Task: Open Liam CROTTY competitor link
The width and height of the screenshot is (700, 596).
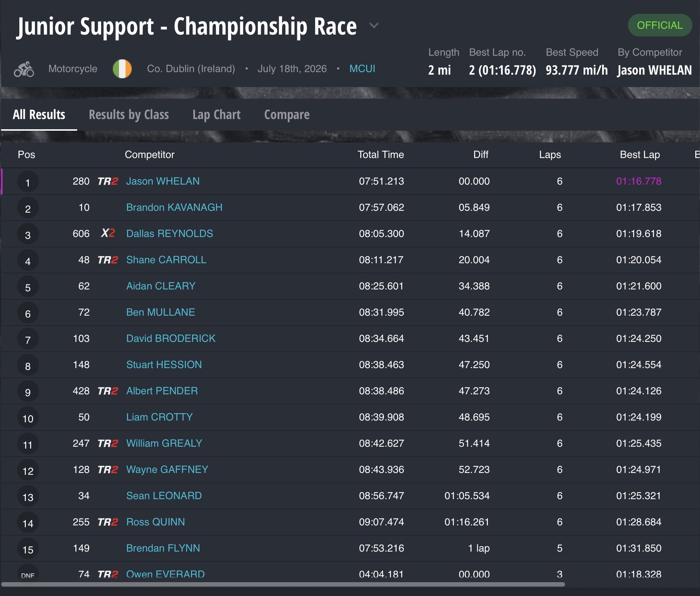Action: pos(159,417)
